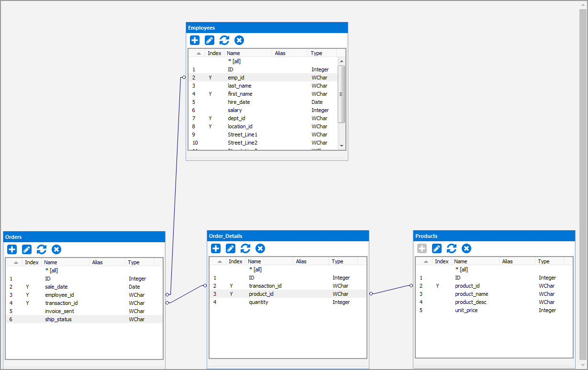
Task: Delete the Products table
Action: pos(466,248)
